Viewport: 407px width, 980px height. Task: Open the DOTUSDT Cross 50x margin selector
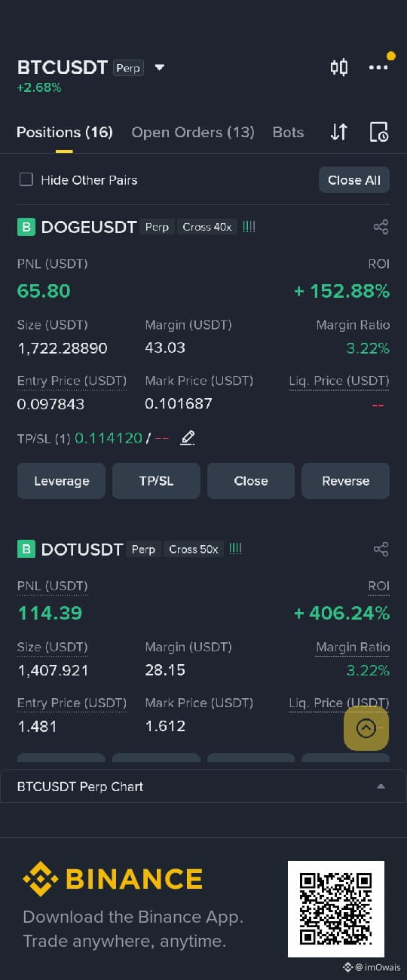[194, 550]
